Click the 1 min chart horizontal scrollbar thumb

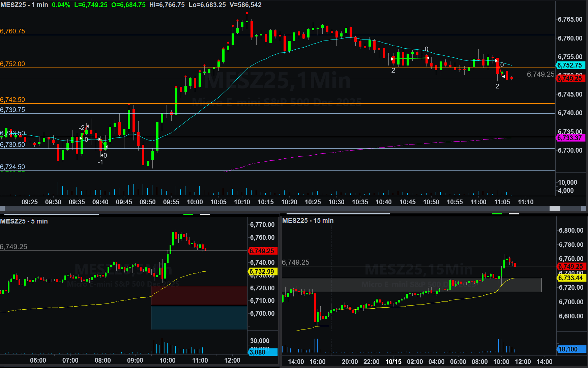click(555, 208)
